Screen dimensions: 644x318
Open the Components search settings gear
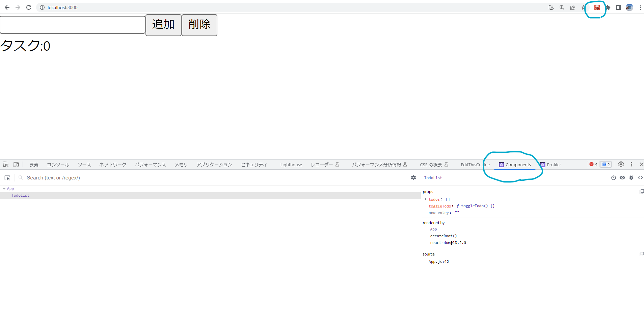point(413,177)
